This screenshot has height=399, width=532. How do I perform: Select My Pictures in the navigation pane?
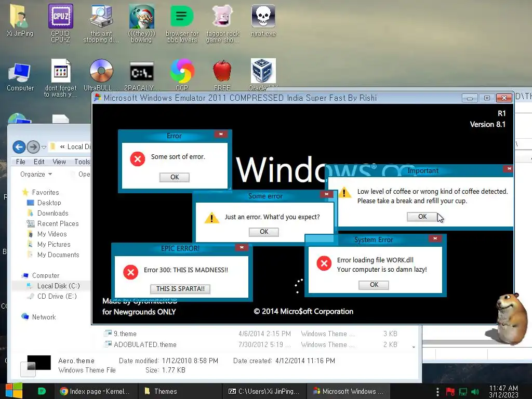click(48, 244)
